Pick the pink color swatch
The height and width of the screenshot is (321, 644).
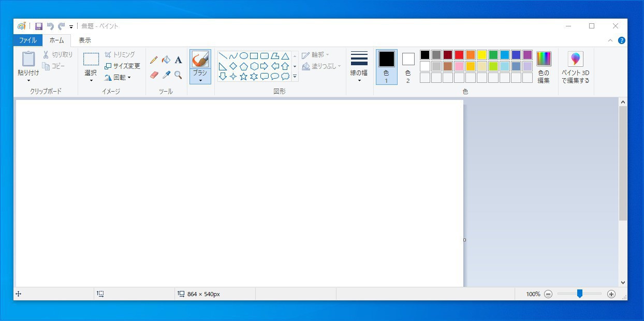[459, 66]
